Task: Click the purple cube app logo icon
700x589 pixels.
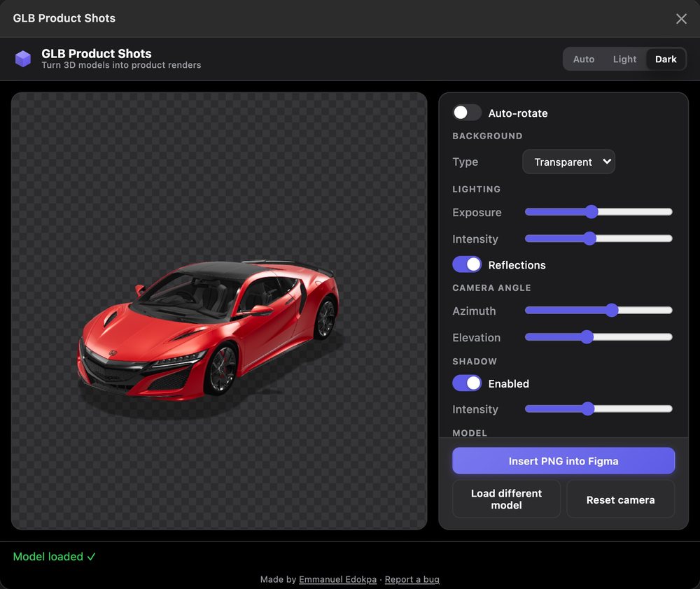Action: point(23,59)
